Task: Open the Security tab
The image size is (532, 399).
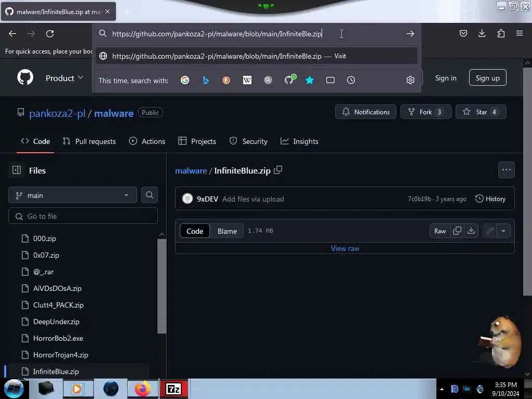Action: tap(248, 141)
